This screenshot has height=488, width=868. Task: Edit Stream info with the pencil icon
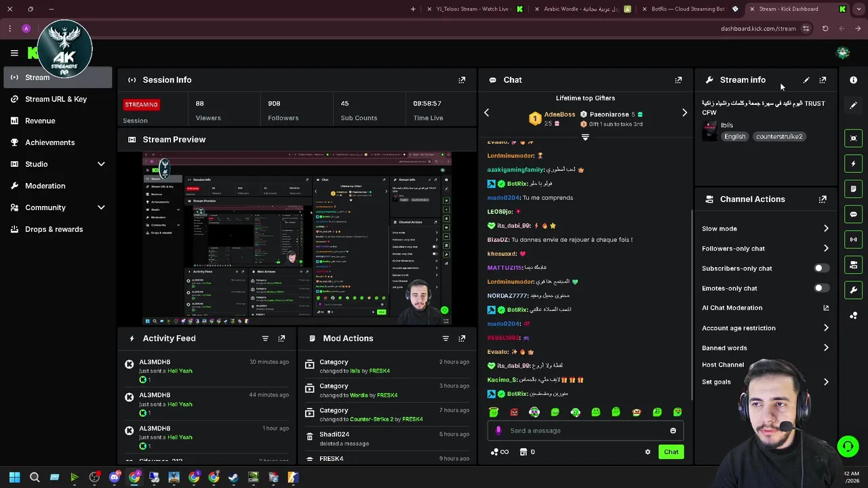[x=806, y=80]
